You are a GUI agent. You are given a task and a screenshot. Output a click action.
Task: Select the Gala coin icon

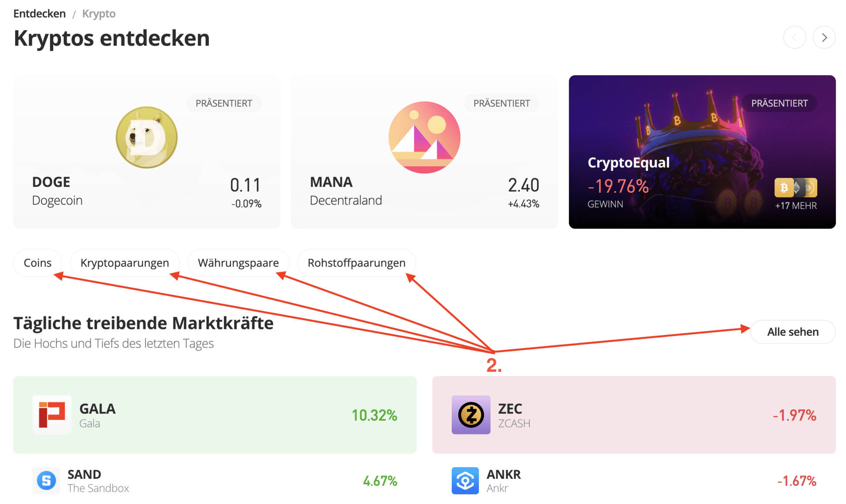pos(52,415)
